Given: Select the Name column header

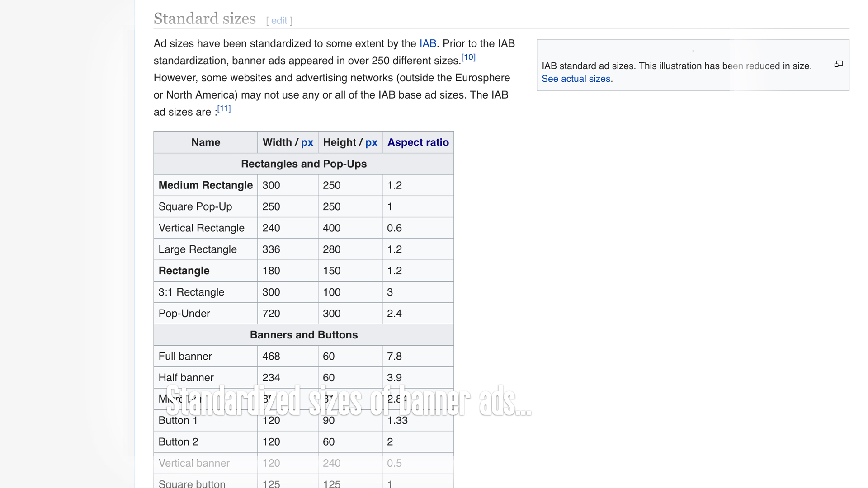Looking at the screenshot, I should [206, 143].
